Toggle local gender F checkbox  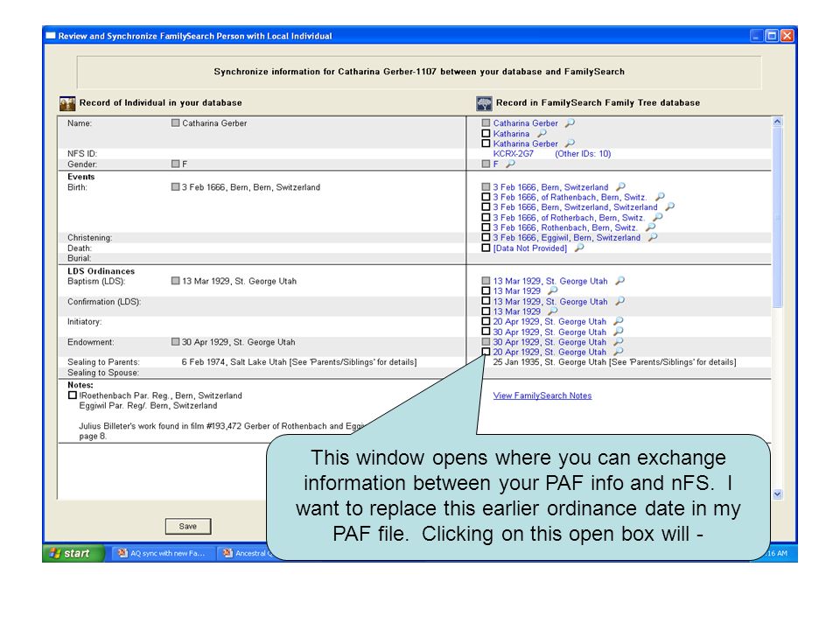click(x=175, y=164)
